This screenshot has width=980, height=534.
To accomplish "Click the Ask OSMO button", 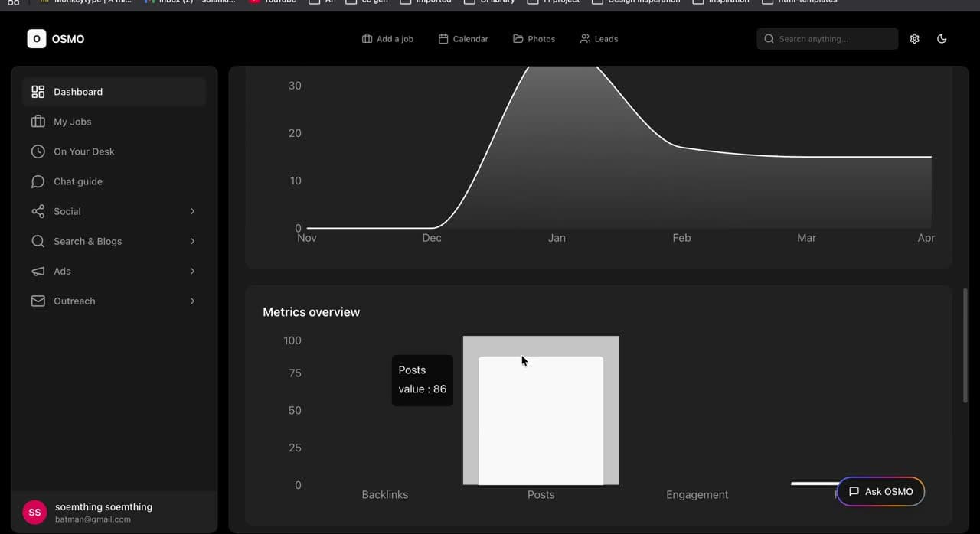I will (x=880, y=492).
